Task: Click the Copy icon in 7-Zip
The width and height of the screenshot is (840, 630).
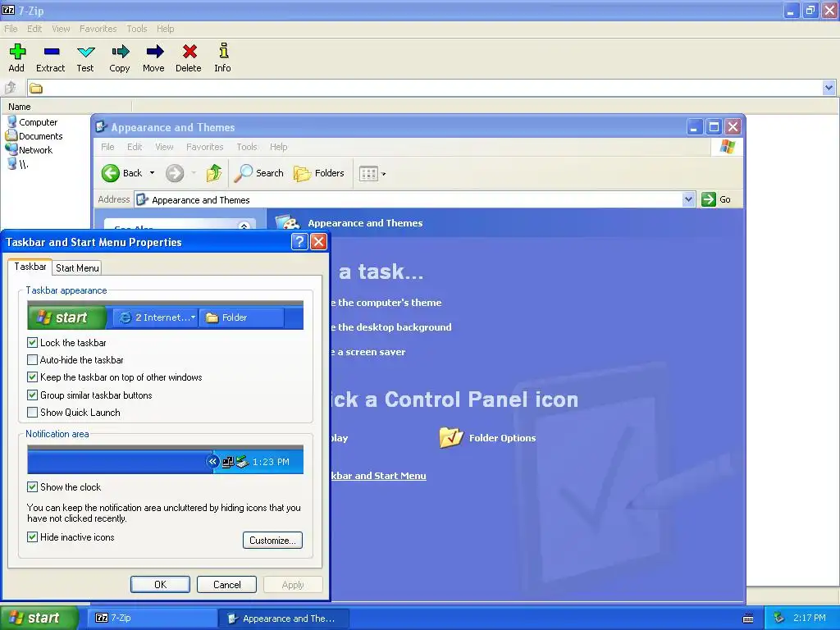Action: point(120,52)
